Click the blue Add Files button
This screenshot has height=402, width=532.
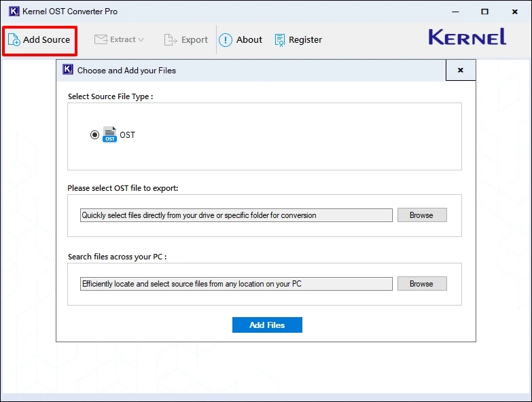[x=267, y=325]
